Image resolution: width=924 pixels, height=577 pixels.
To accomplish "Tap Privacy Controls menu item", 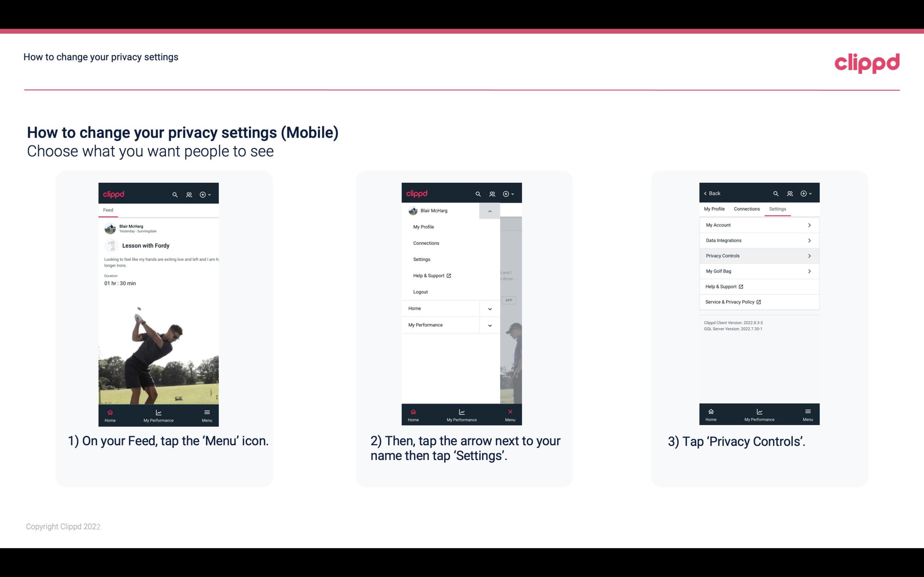I will (x=758, y=255).
